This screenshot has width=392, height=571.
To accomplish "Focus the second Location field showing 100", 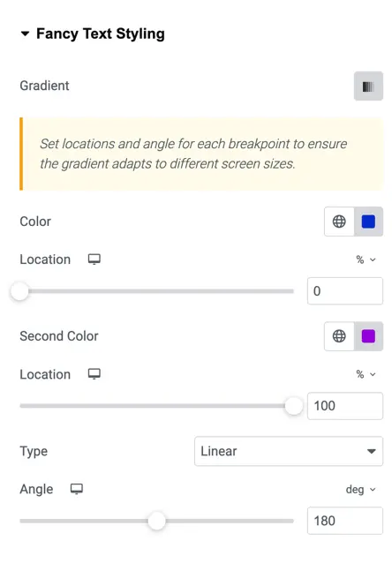I will [345, 406].
